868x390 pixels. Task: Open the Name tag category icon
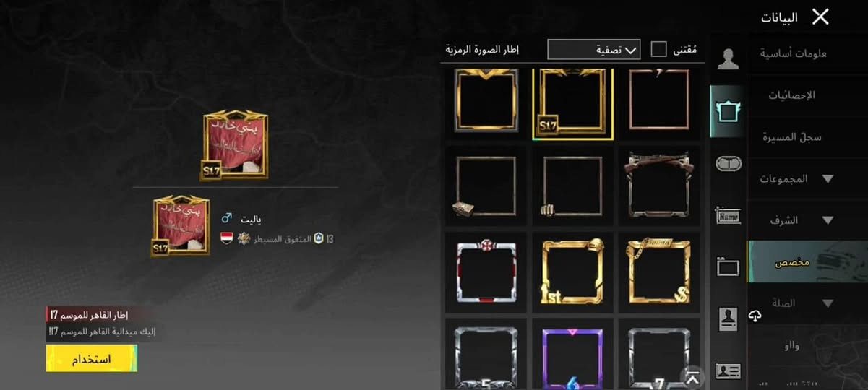click(x=728, y=215)
